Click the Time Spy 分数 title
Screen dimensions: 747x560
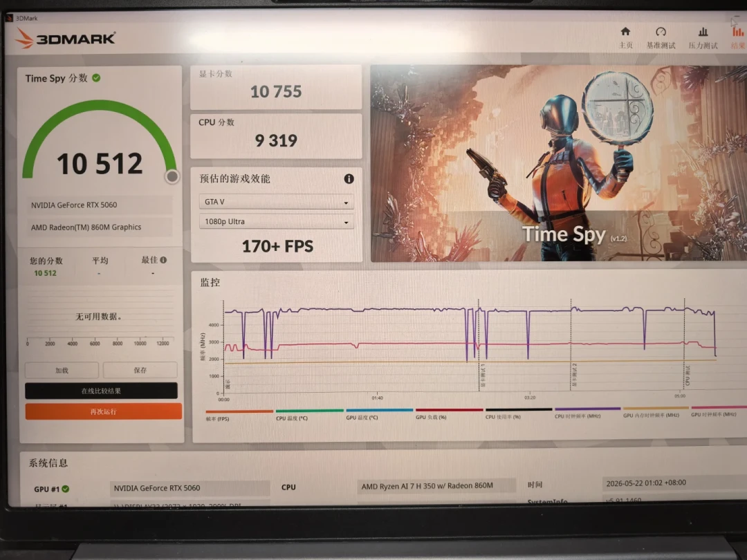[x=56, y=78]
